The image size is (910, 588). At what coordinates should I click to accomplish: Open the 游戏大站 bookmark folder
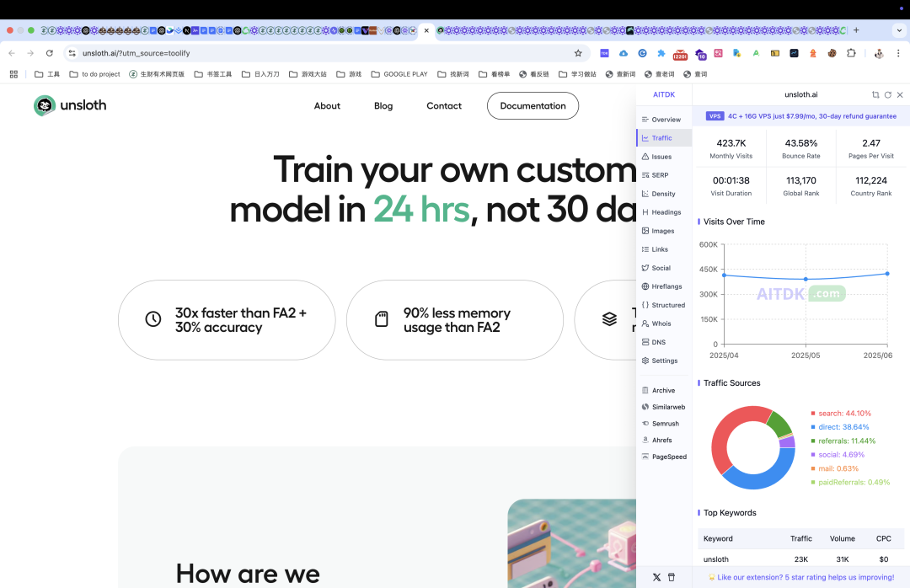coord(308,74)
